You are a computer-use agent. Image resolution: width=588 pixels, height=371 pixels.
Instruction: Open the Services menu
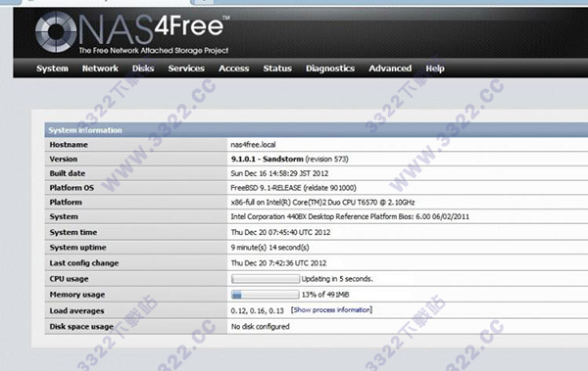click(x=186, y=69)
